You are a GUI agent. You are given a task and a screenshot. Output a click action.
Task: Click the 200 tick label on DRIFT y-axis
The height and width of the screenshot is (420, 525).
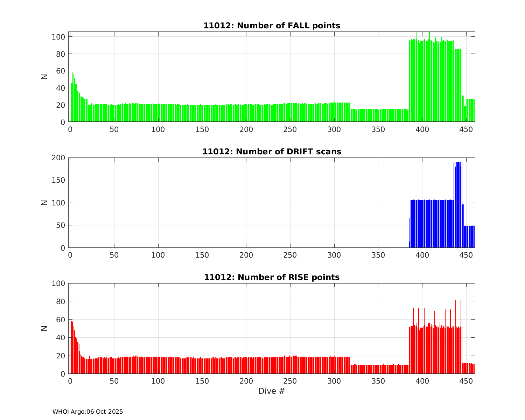coord(58,158)
